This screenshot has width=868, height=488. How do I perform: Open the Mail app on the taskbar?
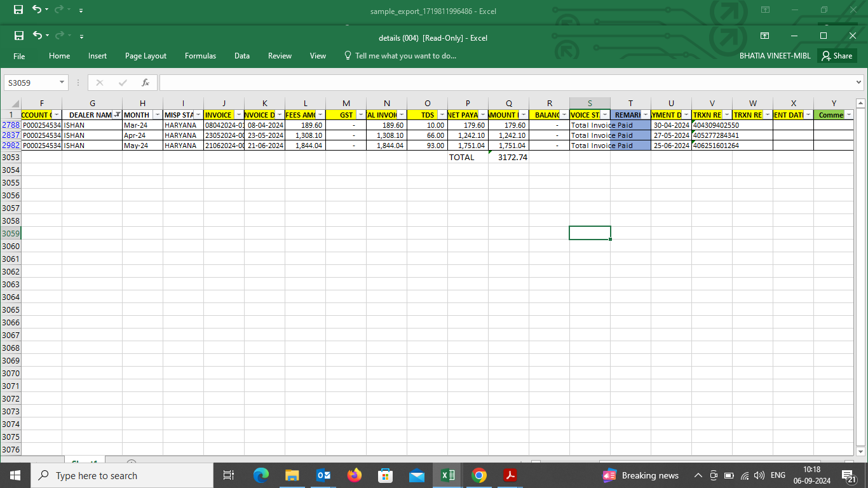pos(417,475)
